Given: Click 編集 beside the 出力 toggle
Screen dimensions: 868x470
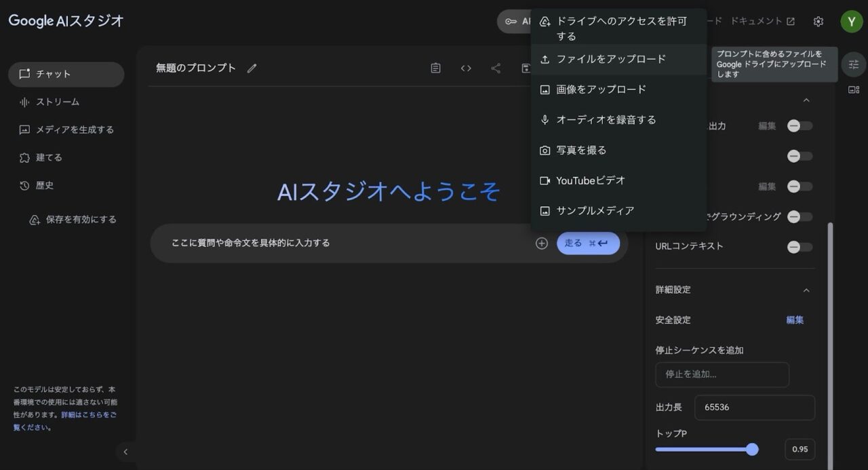Looking at the screenshot, I should point(767,126).
